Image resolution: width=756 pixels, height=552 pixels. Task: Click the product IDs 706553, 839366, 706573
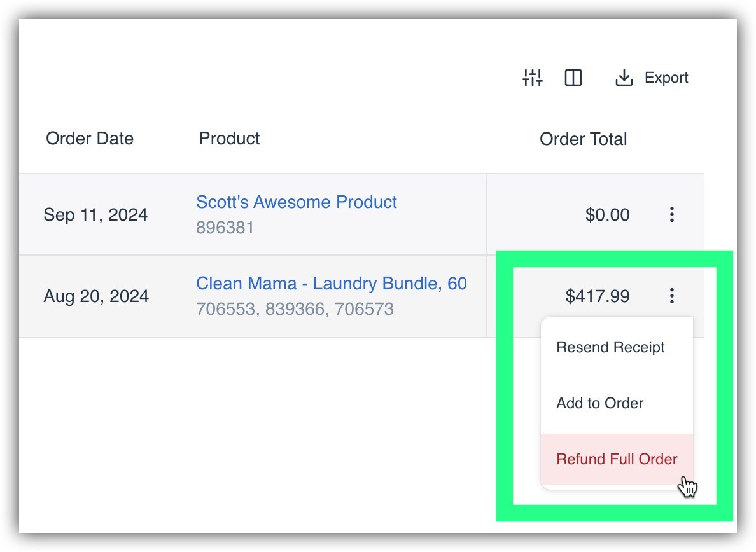coord(295,309)
